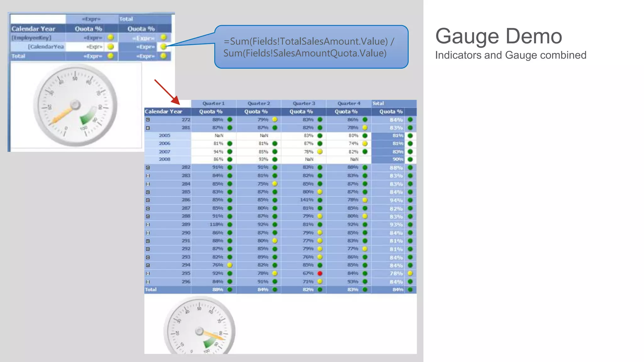Image resolution: width=644 pixels, height=362 pixels.
Task: Click the orange needle of design gauge
Action: pyautogui.click(x=62, y=115)
